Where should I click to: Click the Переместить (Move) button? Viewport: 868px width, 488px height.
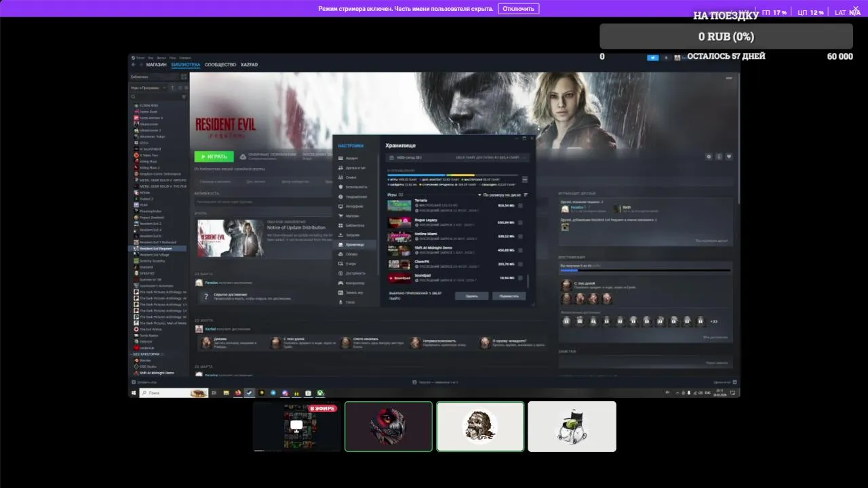point(509,296)
